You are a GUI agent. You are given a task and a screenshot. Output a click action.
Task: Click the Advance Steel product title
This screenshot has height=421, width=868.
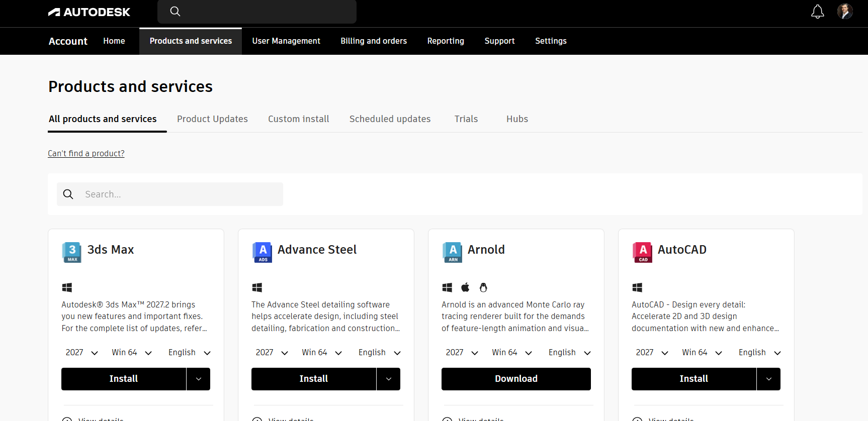317,250
